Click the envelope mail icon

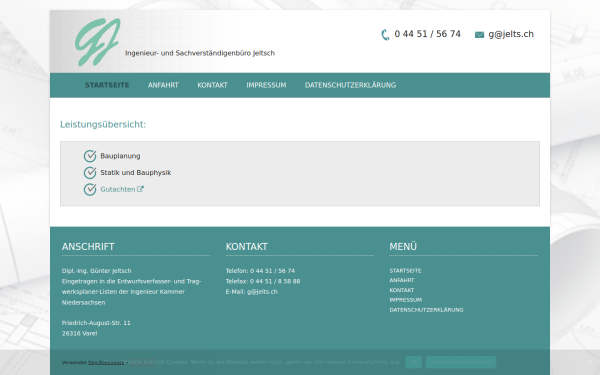coord(479,35)
